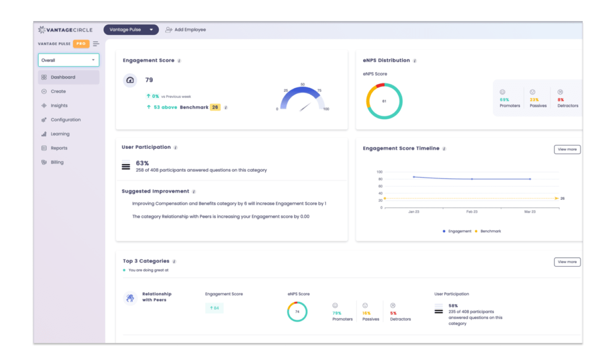Click the Benchmark info icon

[226, 107]
